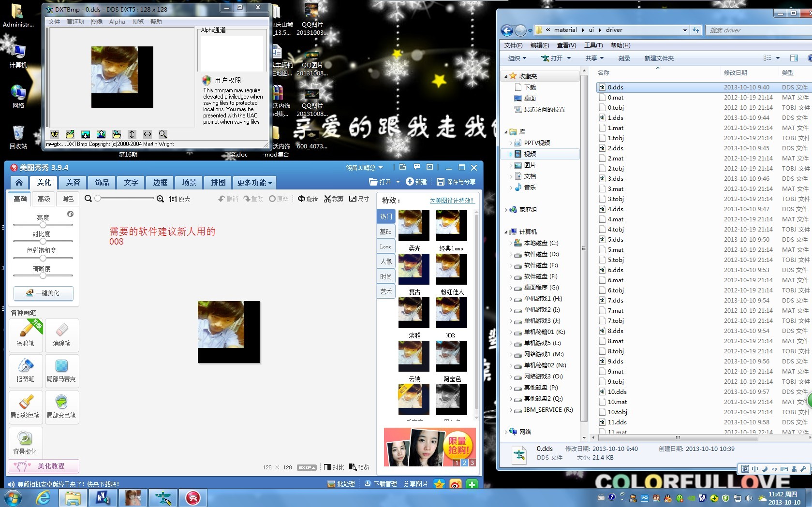Click the vertical flip arrow in DXTBmp
812x507 pixels.
tap(132, 134)
